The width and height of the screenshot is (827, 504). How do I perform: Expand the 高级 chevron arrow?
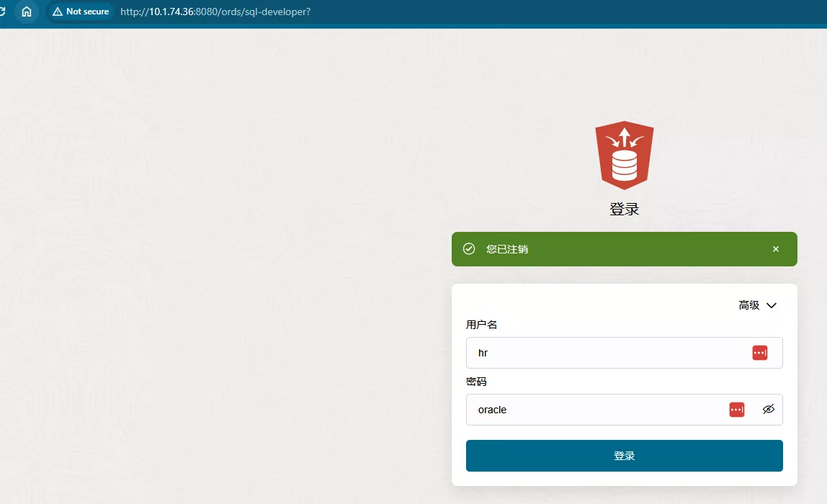[x=772, y=305]
